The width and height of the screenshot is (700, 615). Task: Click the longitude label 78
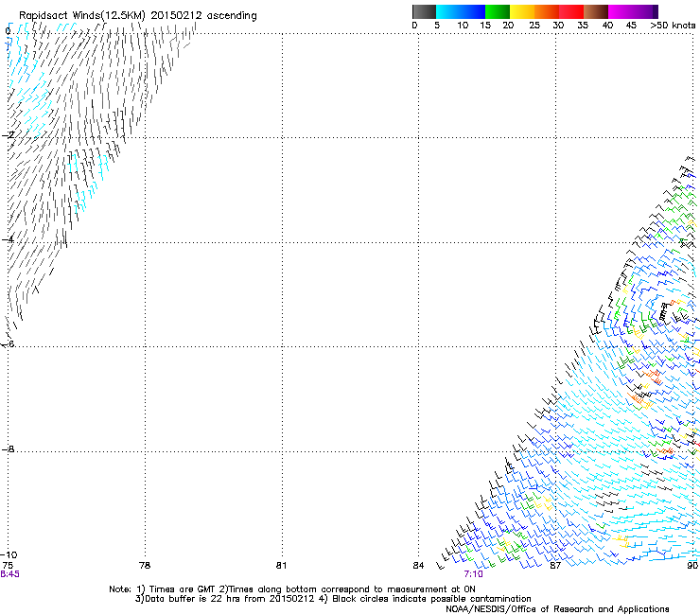[x=145, y=565]
